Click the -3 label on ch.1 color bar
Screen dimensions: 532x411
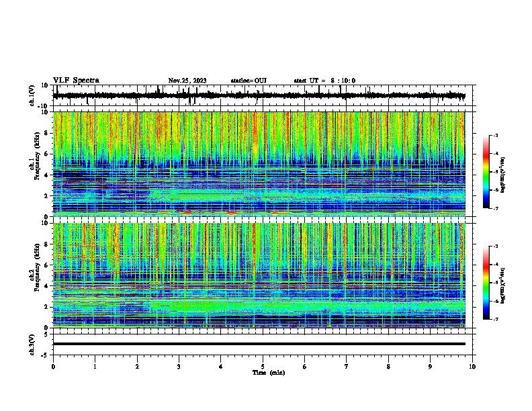pos(496,135)
